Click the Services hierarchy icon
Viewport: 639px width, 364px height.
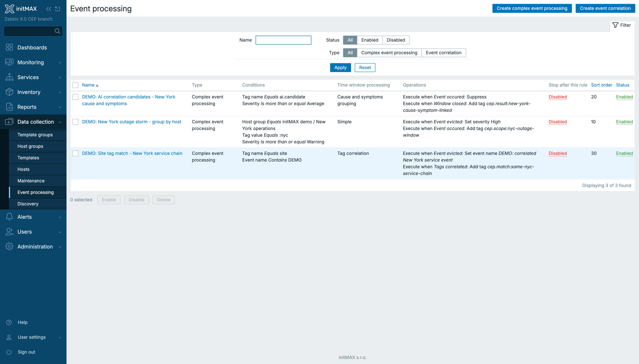[x=9, y=77]
